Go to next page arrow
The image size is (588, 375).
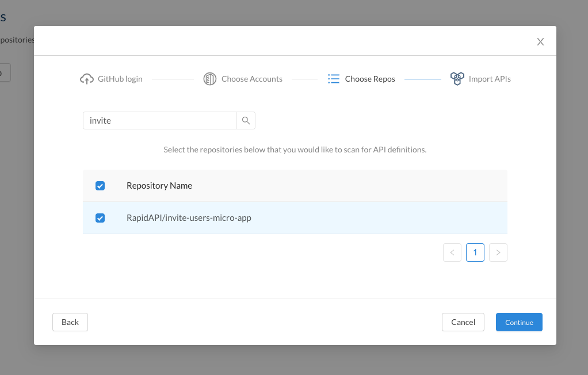498,252
